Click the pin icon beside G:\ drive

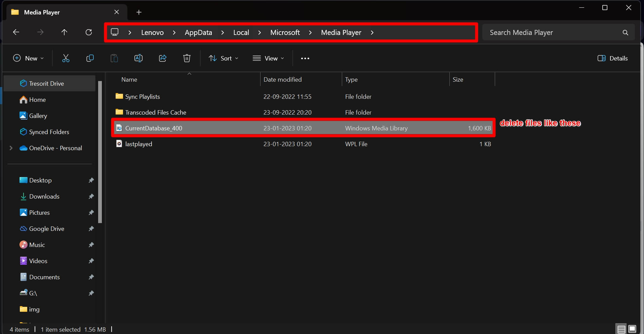91,293
